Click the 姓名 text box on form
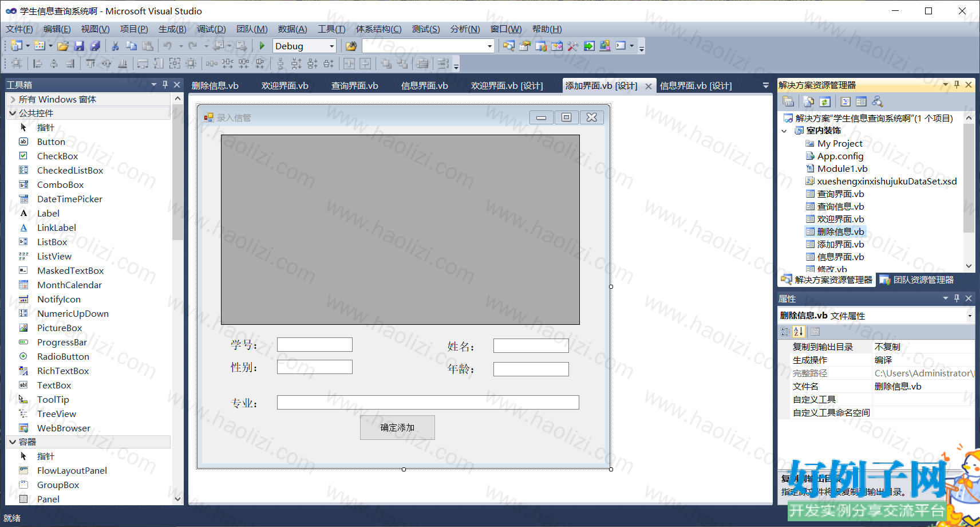 point(531,345)
